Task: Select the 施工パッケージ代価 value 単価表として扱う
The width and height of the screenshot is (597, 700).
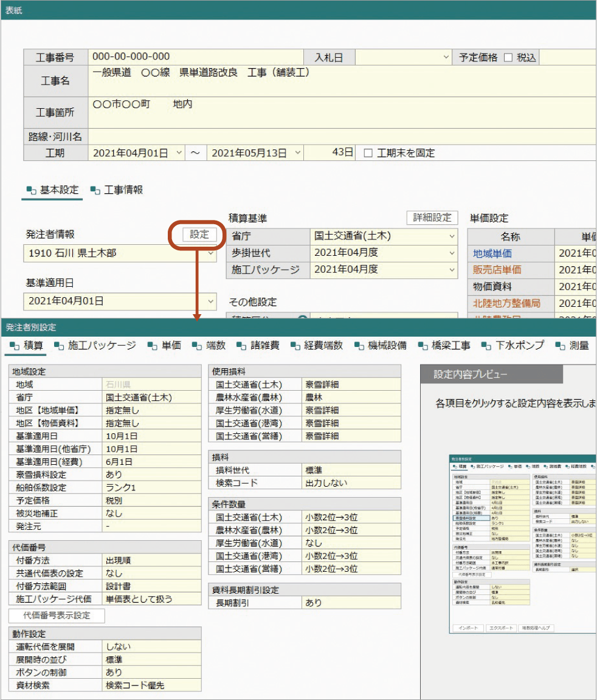Action: (x=152, y=599)
